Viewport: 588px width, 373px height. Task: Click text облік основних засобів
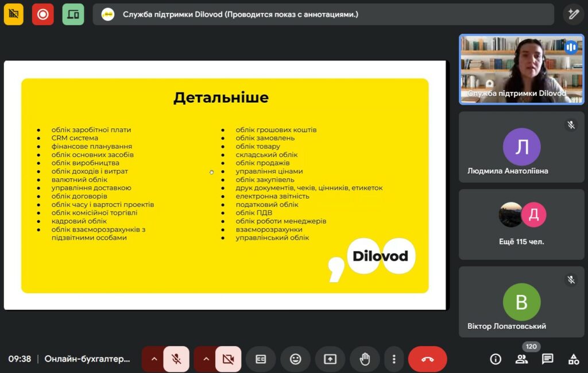92,154
